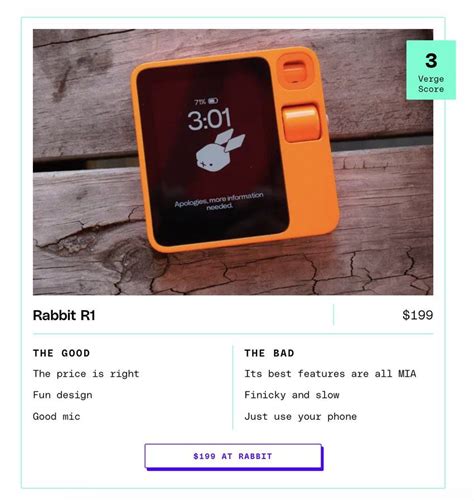Image resolution: width=474 pixels, height=501 pixels.
Task: Select the 'Good mic' line
Action: click(x=57, y=416)
